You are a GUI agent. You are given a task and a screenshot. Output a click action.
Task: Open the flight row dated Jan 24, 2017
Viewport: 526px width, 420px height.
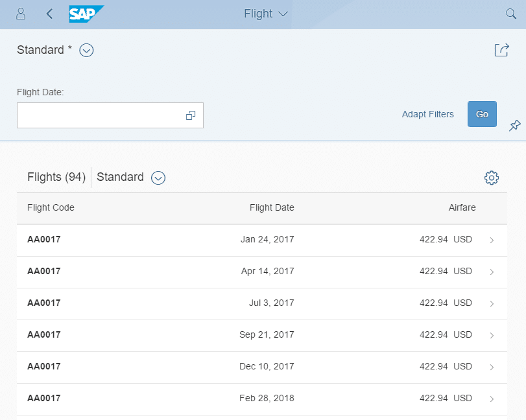coord(259,240)
